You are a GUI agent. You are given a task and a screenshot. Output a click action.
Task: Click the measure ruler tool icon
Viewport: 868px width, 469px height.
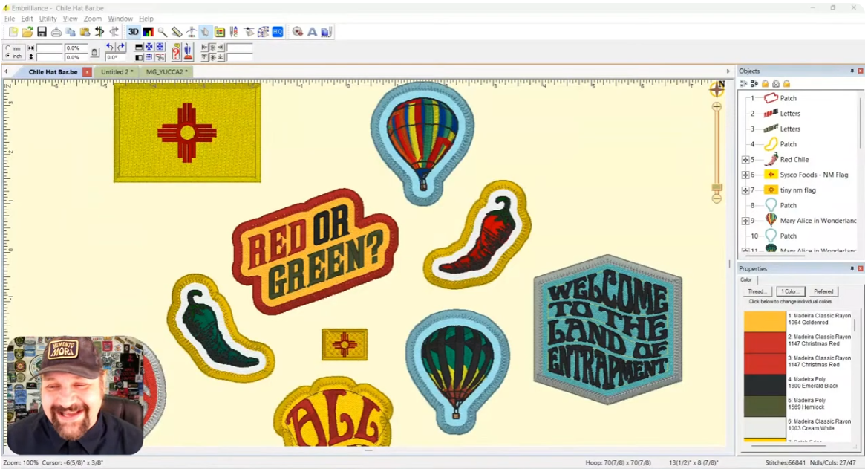(x=176, y=32)
